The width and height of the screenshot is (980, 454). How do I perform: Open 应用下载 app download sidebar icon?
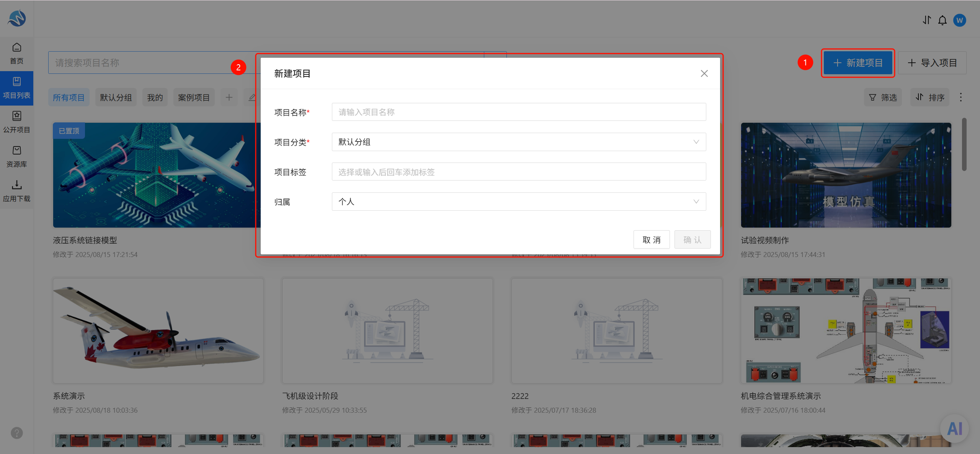(16, 191)
